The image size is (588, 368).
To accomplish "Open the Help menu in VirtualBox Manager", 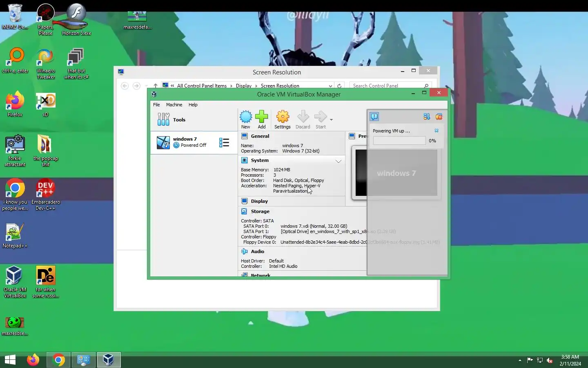I will click(193, 105).
